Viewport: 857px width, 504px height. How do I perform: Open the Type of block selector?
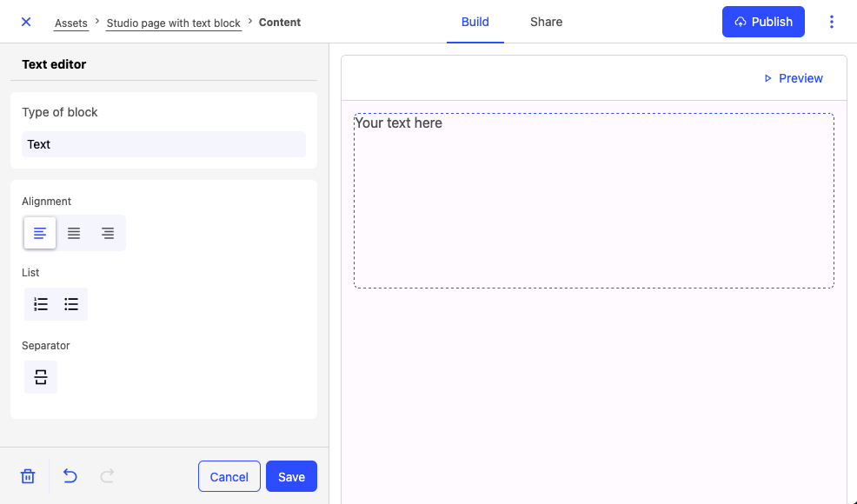point(163,144)
